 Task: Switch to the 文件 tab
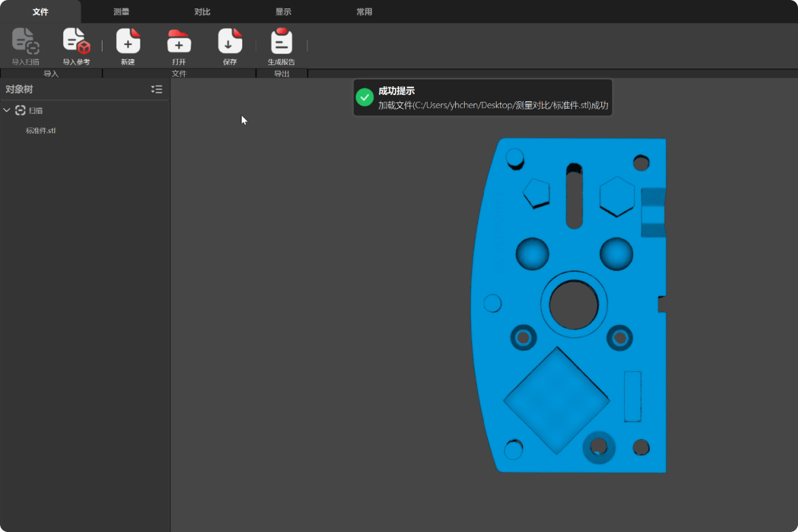[x=41, y=12]
